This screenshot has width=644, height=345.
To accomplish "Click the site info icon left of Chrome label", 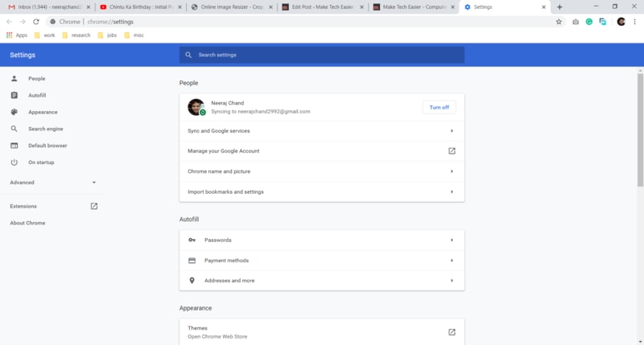I will coord(52,22).
